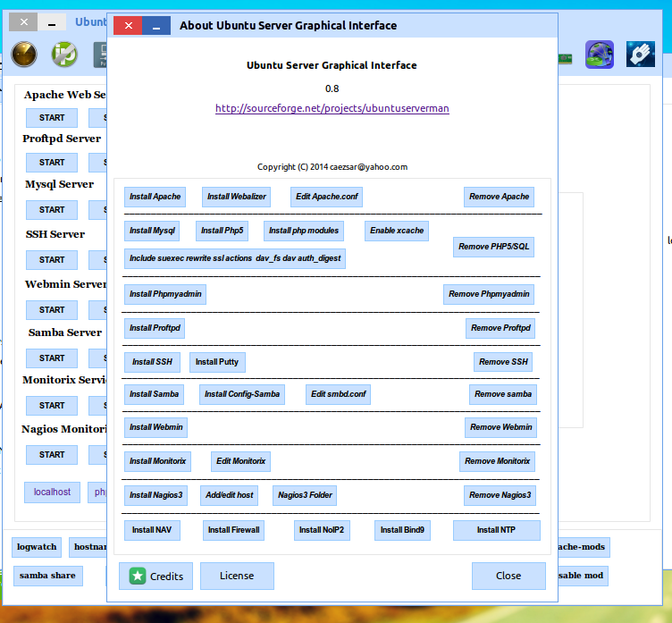The width and height of the screenshot is (672, 623).
Task: Start the Apache Web Server in main window
Action: point(52,118)
